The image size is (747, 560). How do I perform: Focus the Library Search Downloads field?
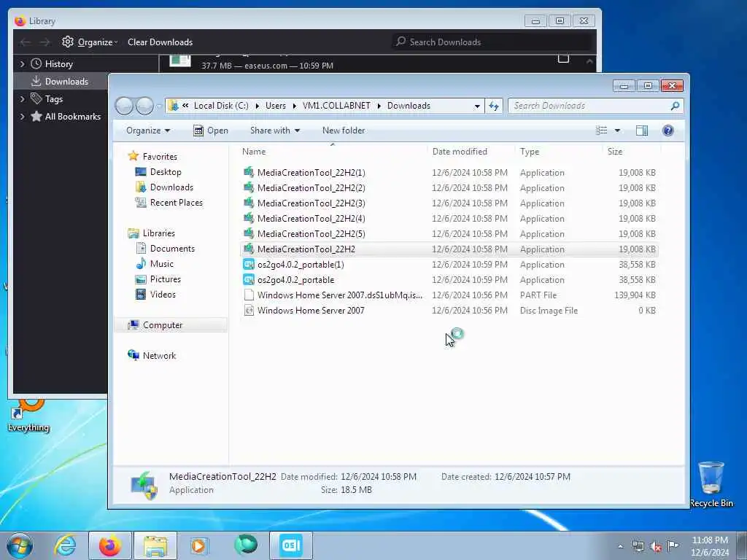tap(493, 42)
